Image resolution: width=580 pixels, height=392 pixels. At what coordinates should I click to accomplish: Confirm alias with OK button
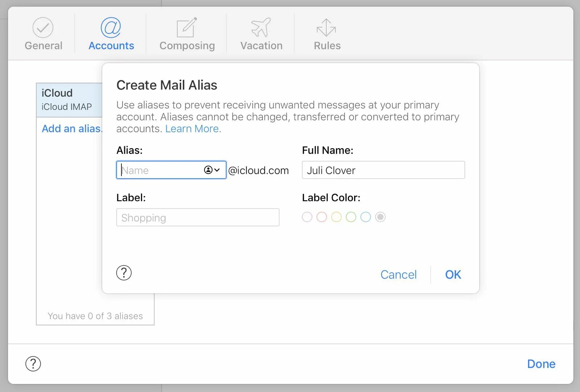tap(453, 275)
